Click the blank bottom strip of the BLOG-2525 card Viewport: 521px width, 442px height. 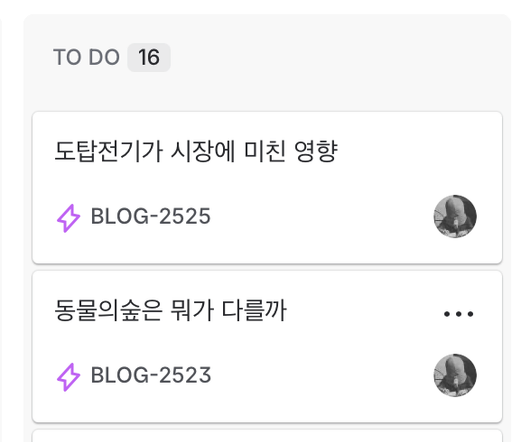coord(267,251)
